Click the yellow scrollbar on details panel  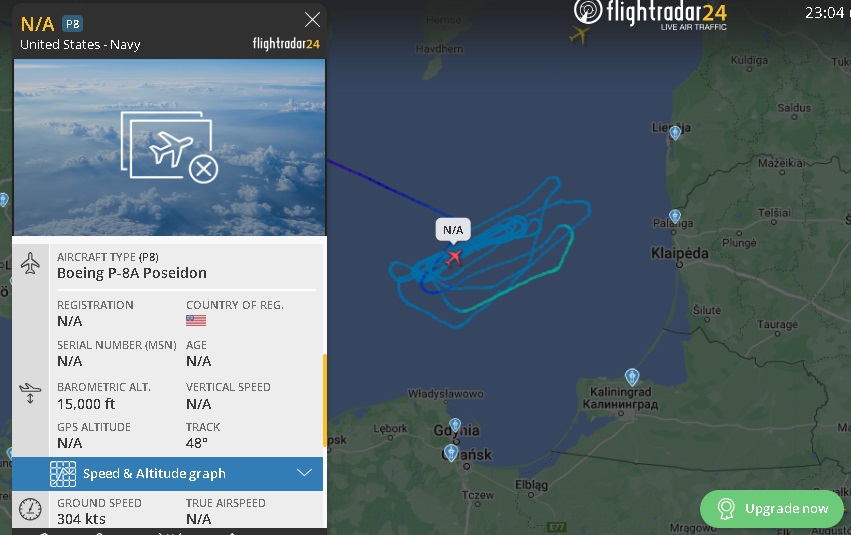[325, 400]
